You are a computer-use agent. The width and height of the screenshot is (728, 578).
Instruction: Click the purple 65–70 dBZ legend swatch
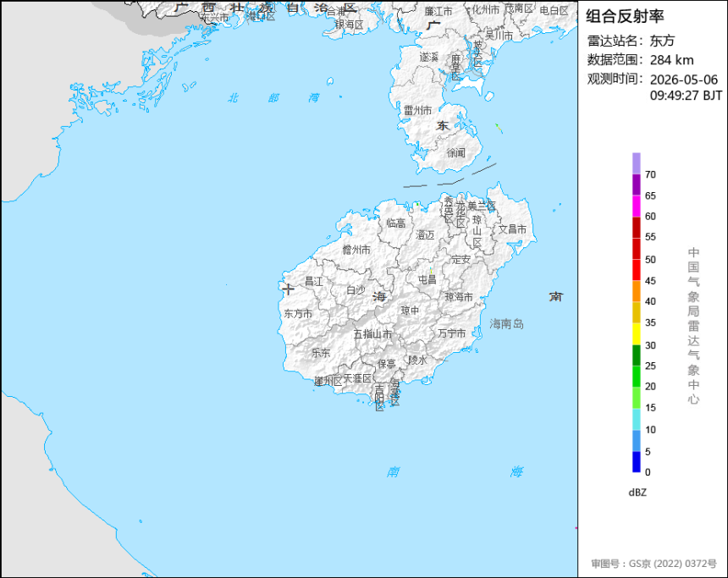pyautogui.click(x=636, y=184)
